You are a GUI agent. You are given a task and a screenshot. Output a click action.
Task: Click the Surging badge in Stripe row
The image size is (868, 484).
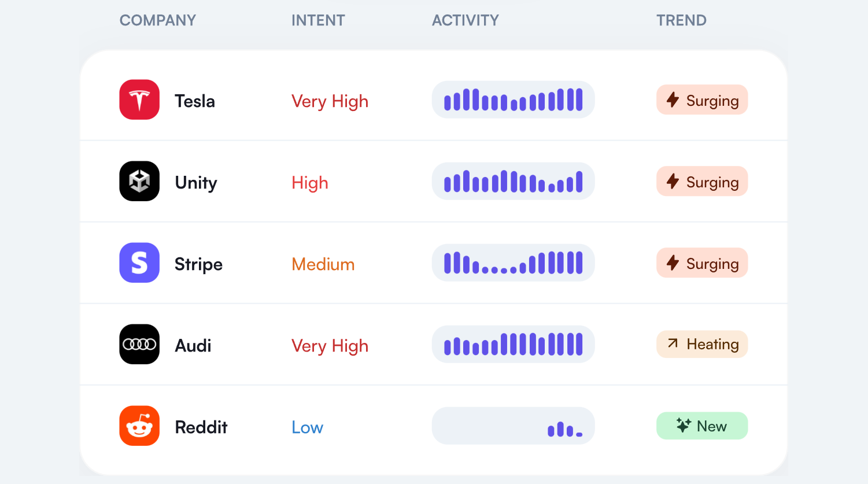coord(702,263)
